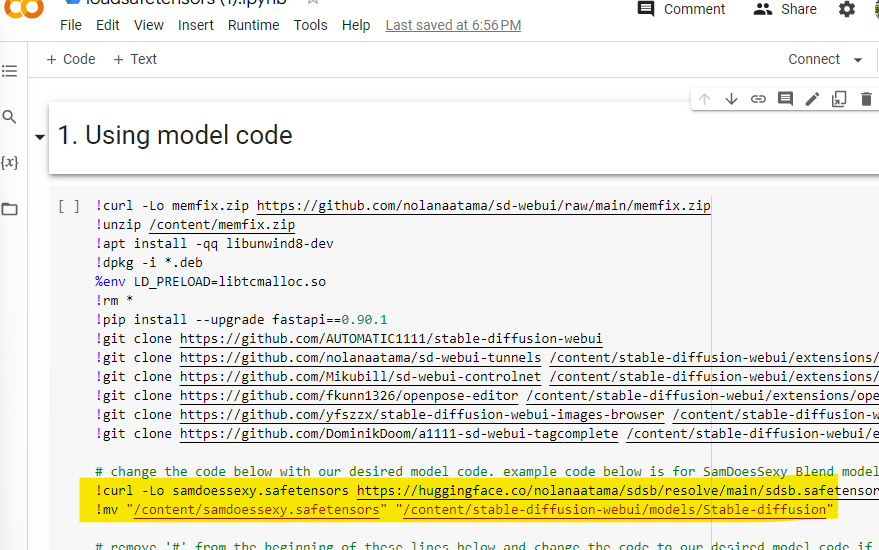Open the Help menu
Screen dimensions: 879x550
356,25
